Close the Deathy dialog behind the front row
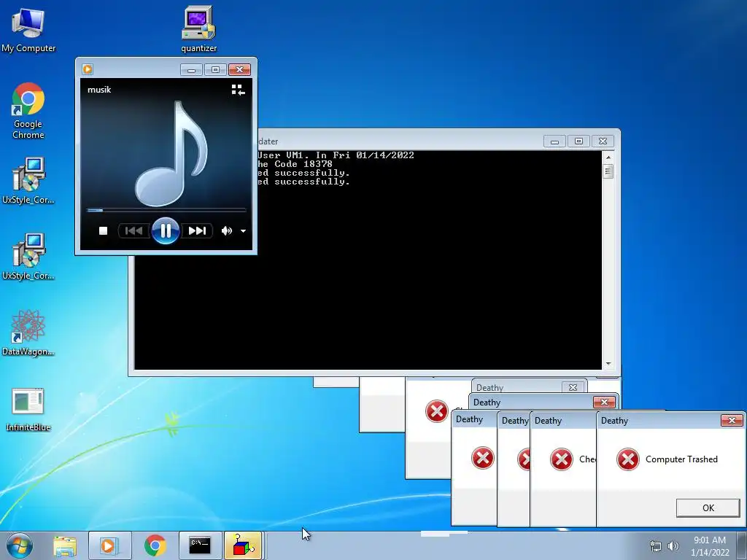Image resolution: width=747 pixels, height=560 pixels. (x=604, y=402)
